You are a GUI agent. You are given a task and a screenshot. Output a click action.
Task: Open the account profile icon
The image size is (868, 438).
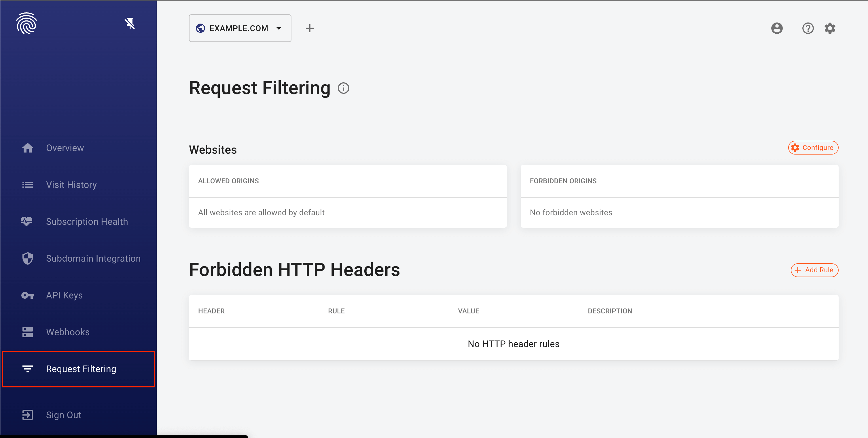coord(777,28)
